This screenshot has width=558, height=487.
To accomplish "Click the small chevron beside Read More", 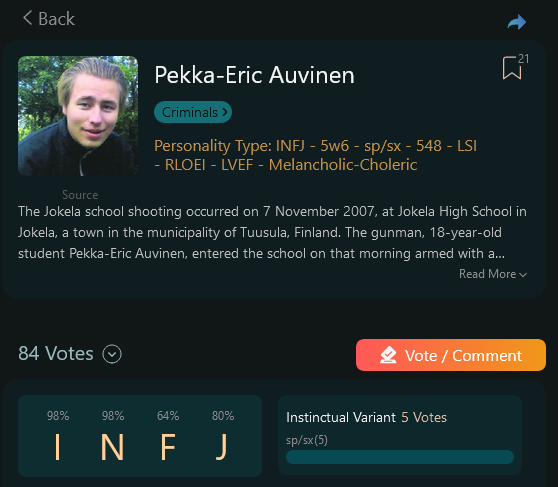I will pyautogui.click(x=523, y=274).
